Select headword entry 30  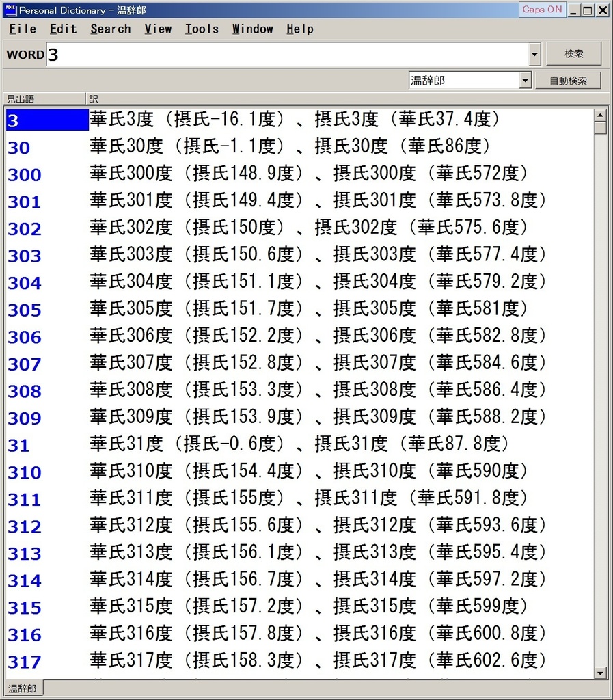(18, 148)
